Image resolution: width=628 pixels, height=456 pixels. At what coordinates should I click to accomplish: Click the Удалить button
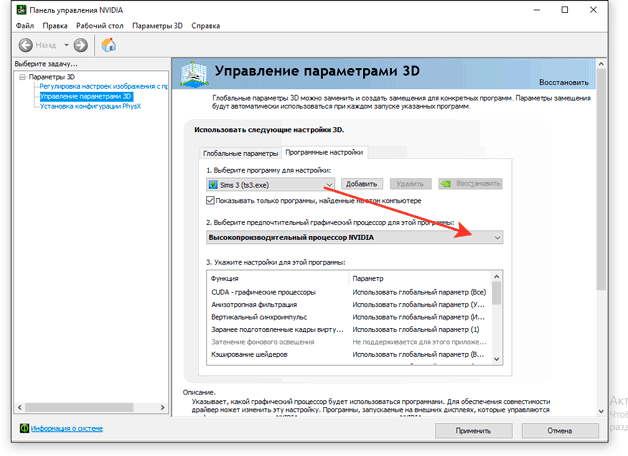[x=410, y=184]
